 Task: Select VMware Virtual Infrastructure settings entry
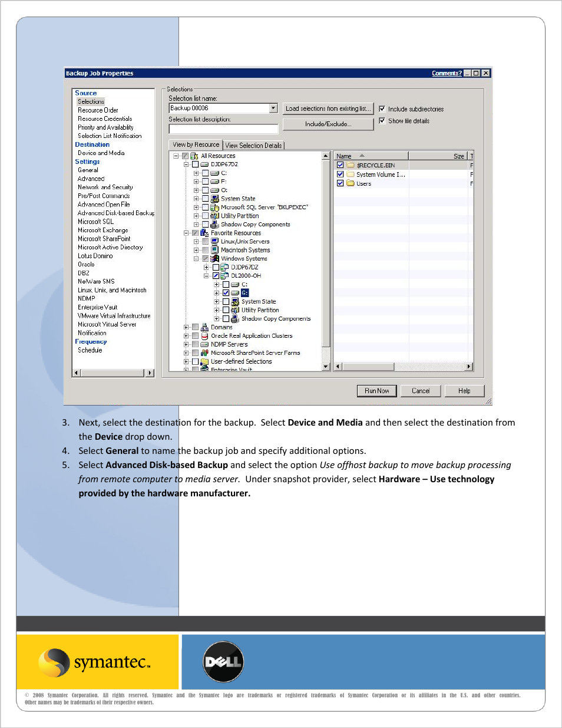point(114,316)
